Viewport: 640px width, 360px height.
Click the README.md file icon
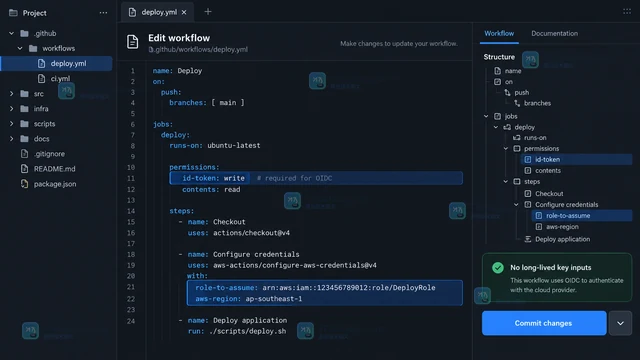click(24, 169)
